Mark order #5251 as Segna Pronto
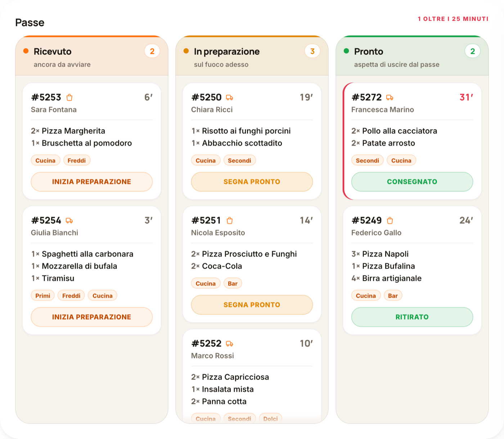This screenshot has width=504, height=439. pyautogui.click(x=252, y=305)
